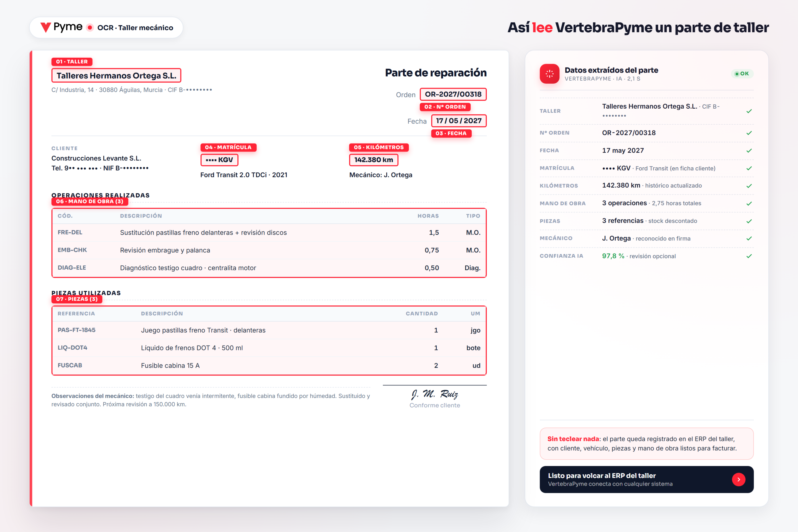The width and height of the screenshot is (798, 532).
Task: Click the red arrow on ERP banner
Action: [738, 479]
